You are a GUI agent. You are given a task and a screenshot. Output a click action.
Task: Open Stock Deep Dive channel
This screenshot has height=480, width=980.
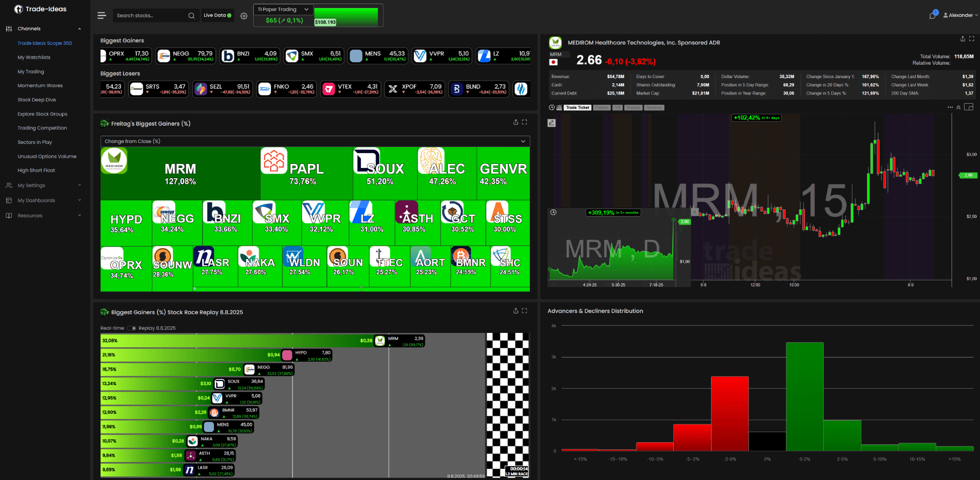pyautogui.click(x=37, y=100)
